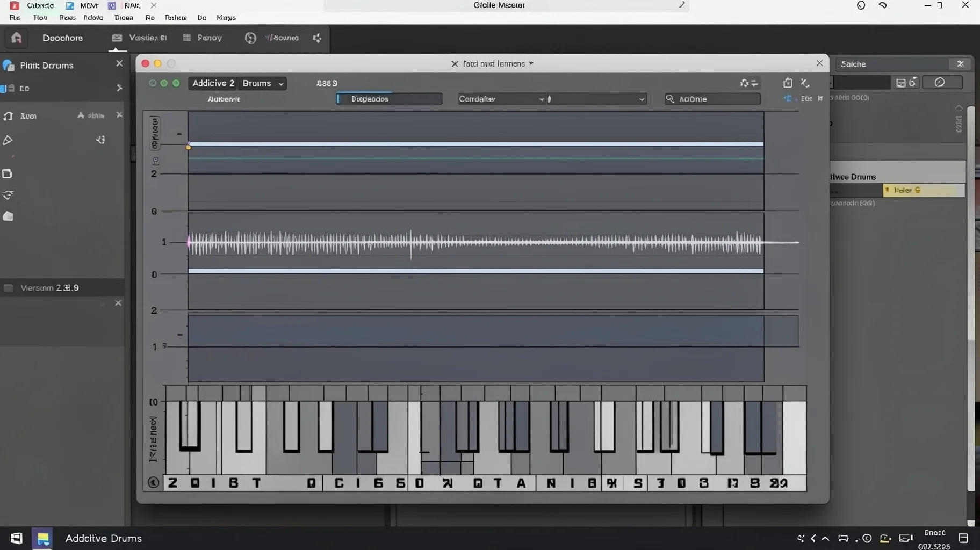Switch to the Deochore tab

tap(63, 38)
